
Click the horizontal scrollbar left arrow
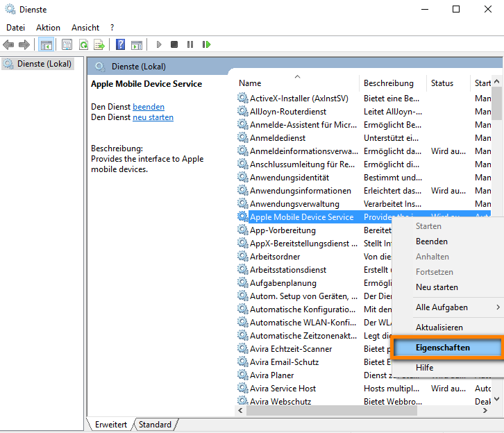(x=240, y=410)
